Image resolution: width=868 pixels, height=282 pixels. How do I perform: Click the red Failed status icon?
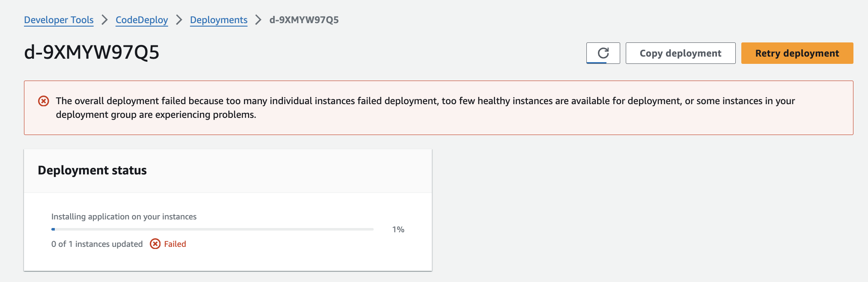155,244
